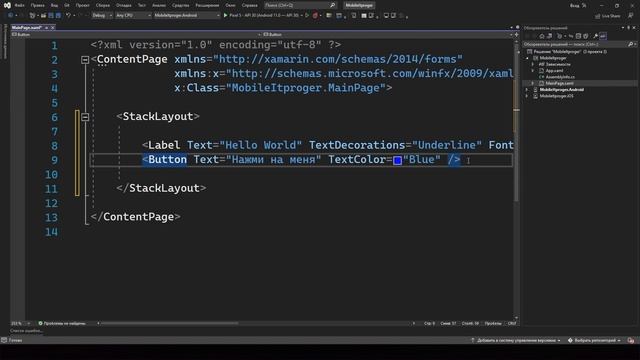The image size is (640, 360).
Task: Click the hot reload flame icon
Action: pos(315,16)
